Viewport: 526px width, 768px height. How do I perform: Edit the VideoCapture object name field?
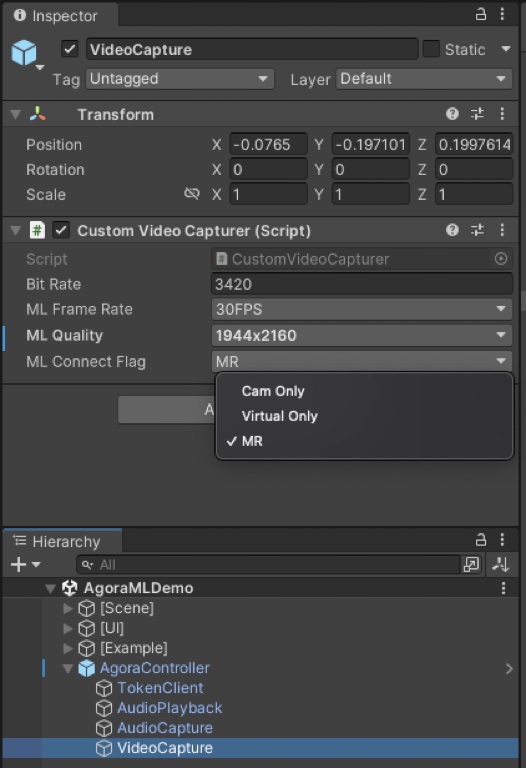click(x=252, y=49)
